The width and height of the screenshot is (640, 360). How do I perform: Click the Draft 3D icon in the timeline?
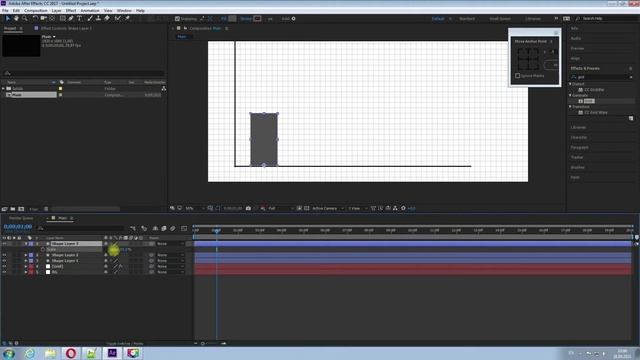click(x=144, y=229)
